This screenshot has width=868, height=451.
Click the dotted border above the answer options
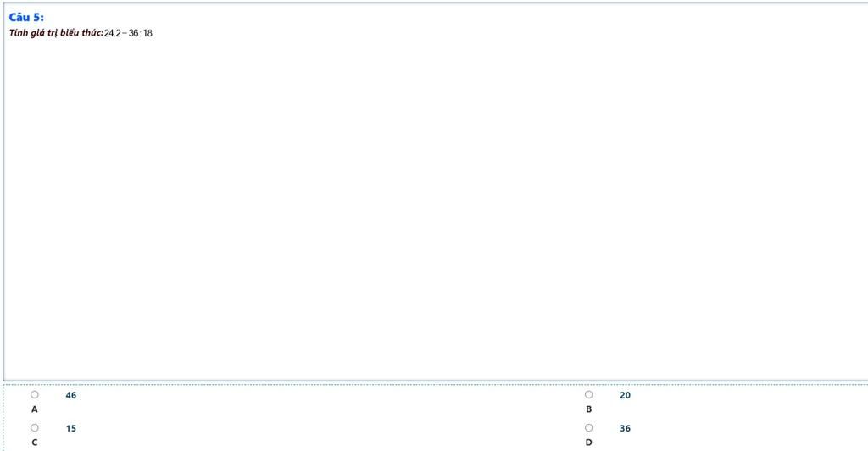[x=436, y=384]
